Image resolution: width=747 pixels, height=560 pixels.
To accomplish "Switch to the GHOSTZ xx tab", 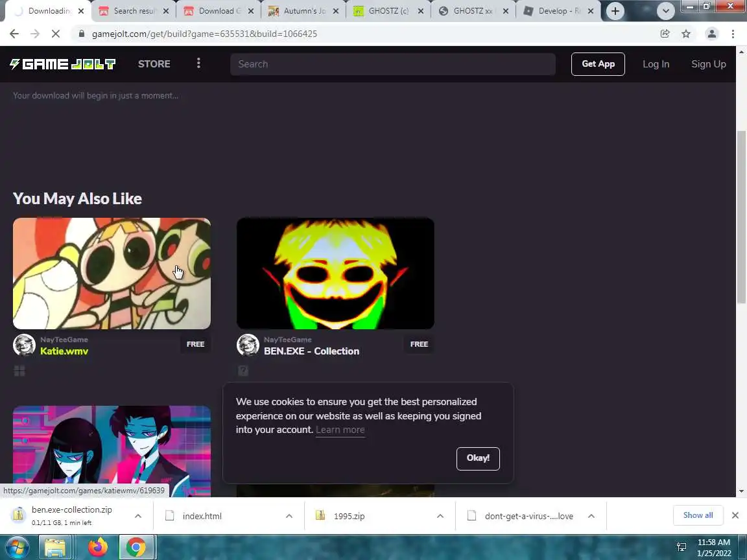I will tap(473, 11).
